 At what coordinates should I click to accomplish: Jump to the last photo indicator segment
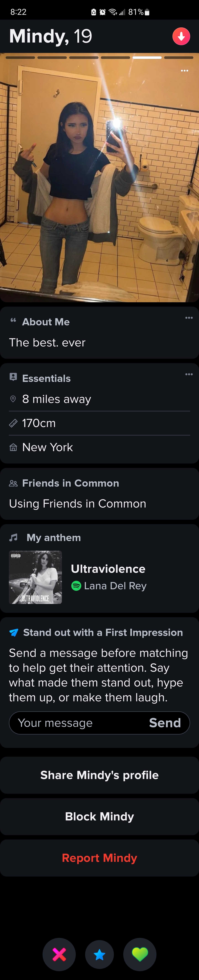pos(179,57)
